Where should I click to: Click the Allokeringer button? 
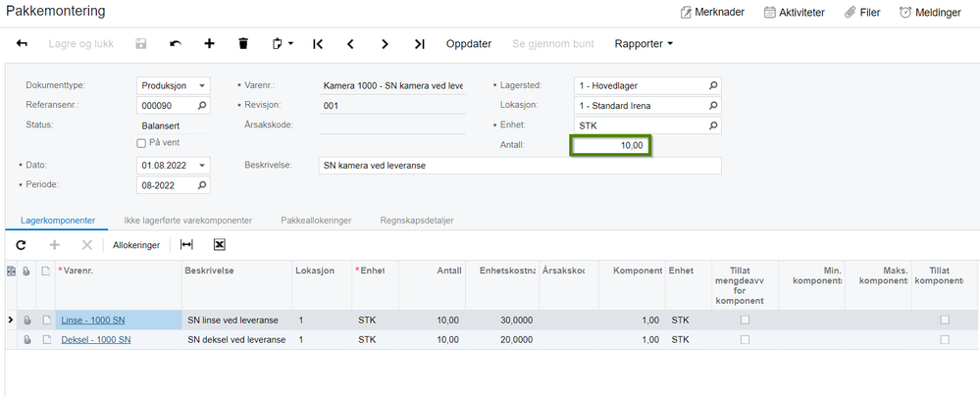pyautogui.click(x=136, y=245)
